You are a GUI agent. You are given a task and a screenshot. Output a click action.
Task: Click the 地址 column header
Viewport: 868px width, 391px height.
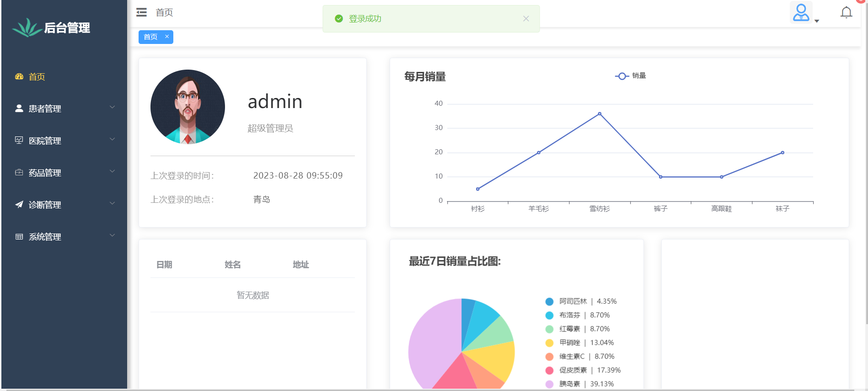[300, 265]
